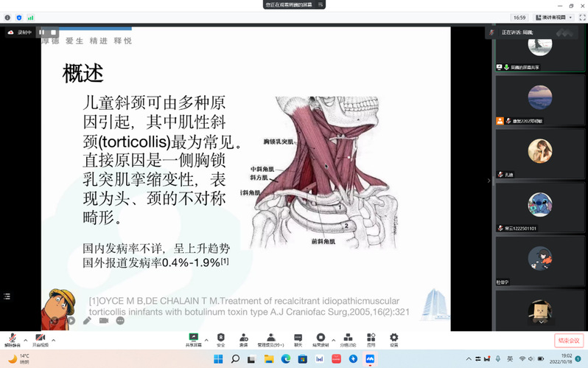
Task: Open the share screen option
Action: coord(194,339)
